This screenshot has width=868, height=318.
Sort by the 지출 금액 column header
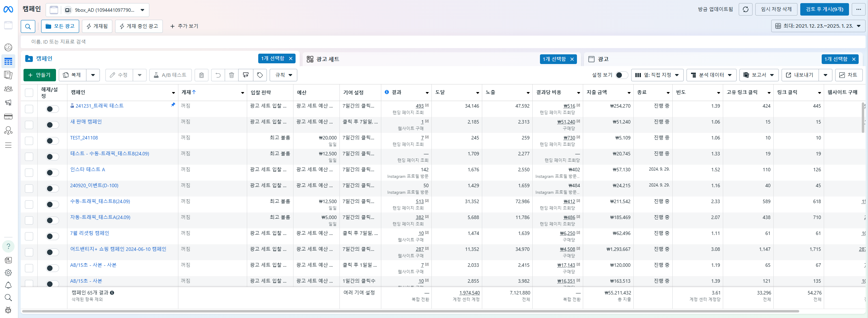click(597, 92)
